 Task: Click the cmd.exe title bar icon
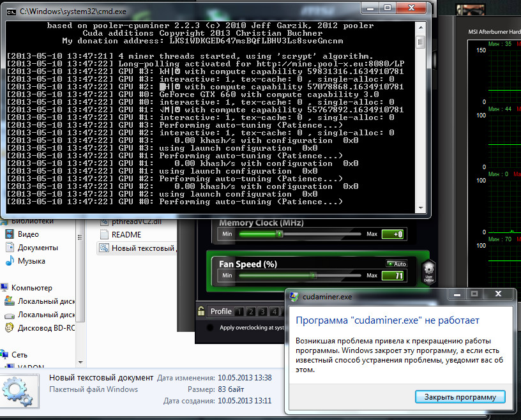click(11, 12)
